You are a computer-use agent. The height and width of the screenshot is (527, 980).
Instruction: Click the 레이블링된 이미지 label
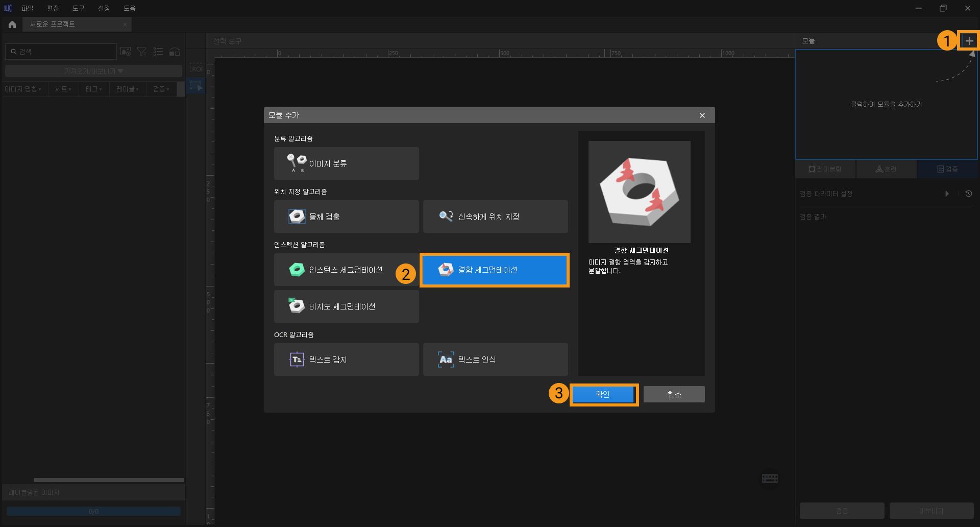34,492
